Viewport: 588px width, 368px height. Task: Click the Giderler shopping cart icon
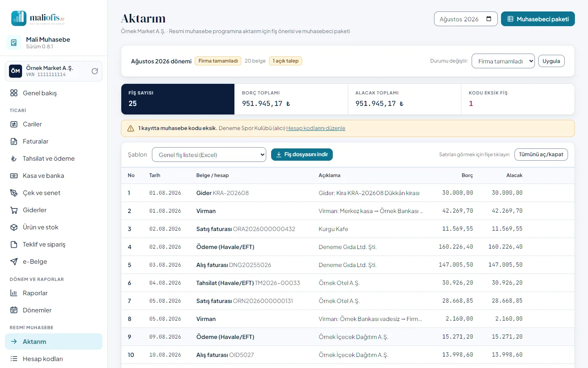click(14, 210)
